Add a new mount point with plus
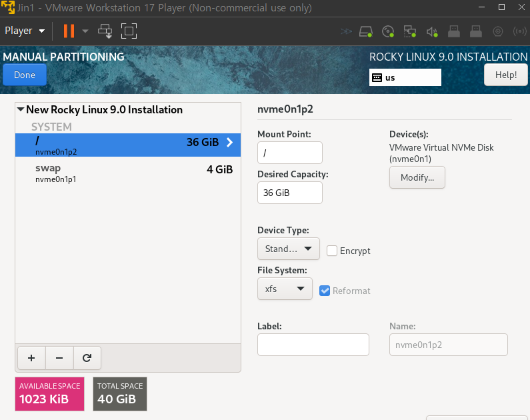The height and width of the screenshot is (420, 530). (31, 358)
